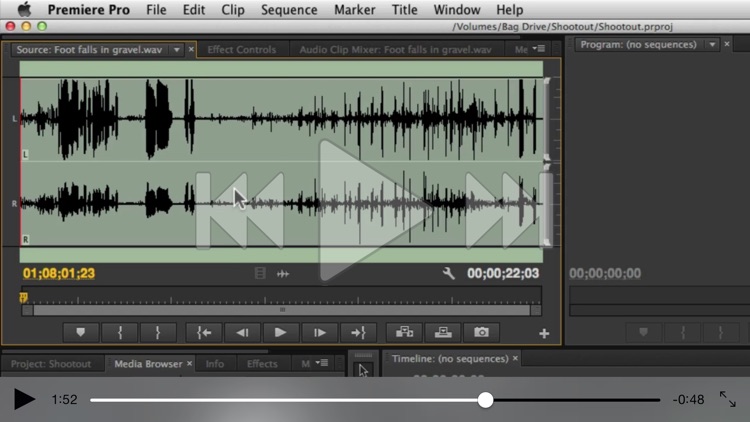The image size is (750, 422).
Task: Rewind with the overlay skip-back icon
Action: tap(240, 211)
